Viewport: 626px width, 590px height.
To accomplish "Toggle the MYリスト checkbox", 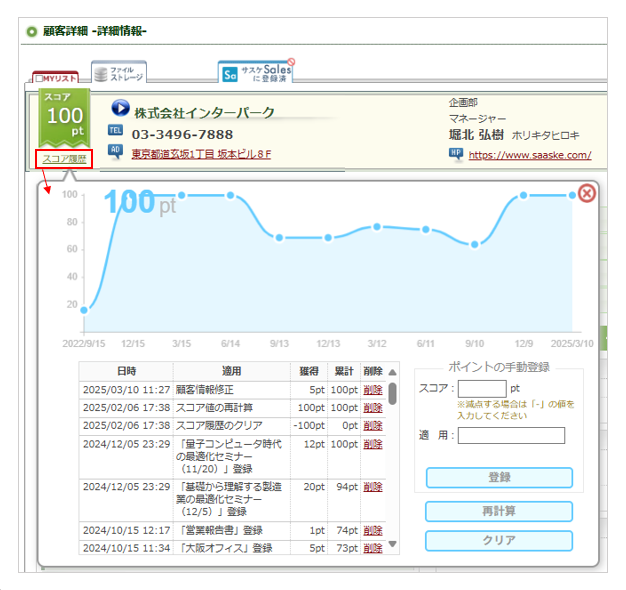I will [x=39, y=79].
